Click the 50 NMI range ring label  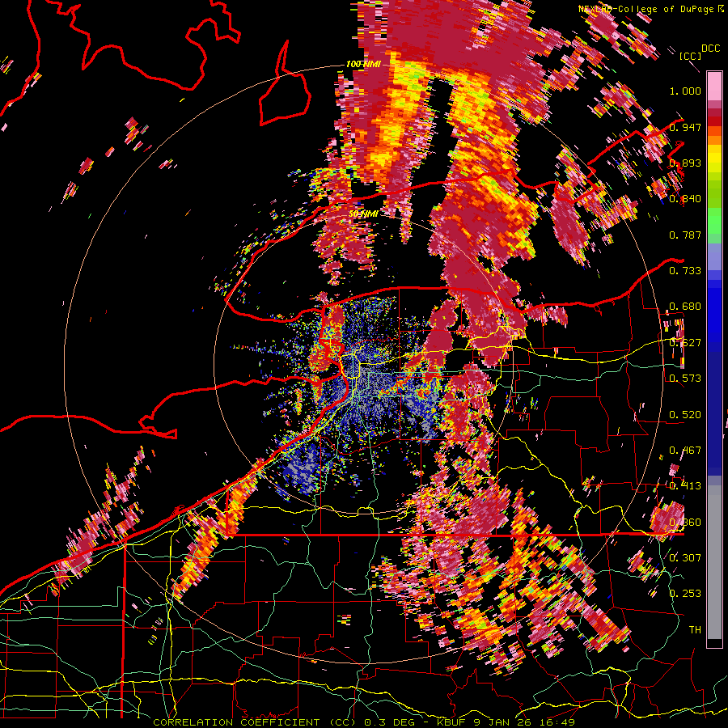click(363, 214)
